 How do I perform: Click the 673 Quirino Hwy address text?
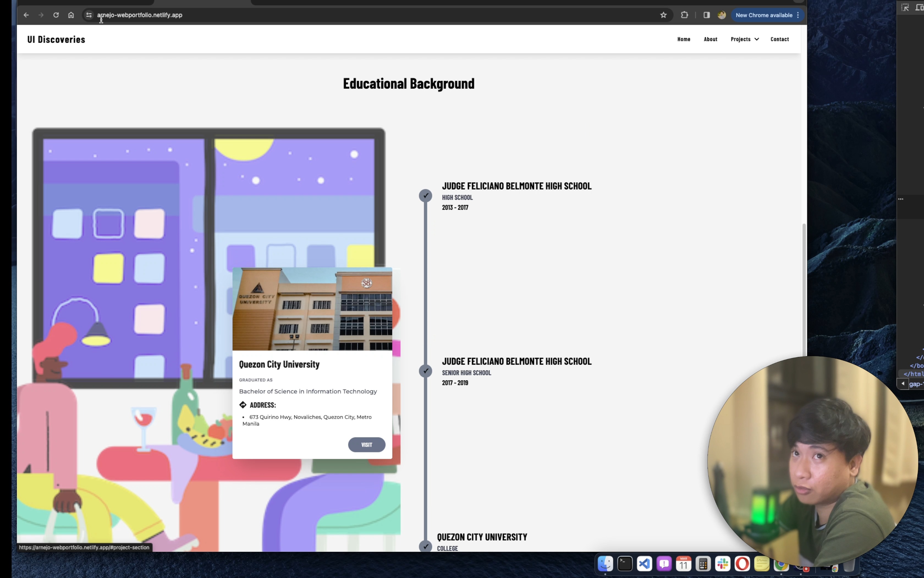(307, 420)
